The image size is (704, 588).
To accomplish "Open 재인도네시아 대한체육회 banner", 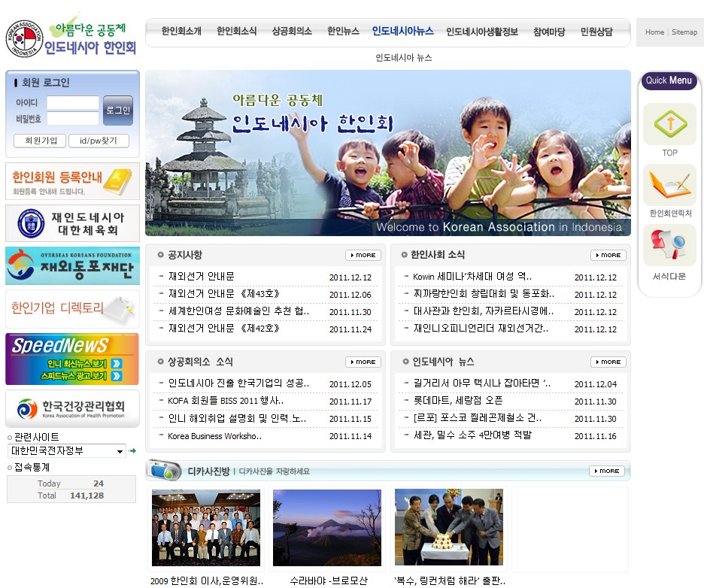I will [x=72, y=223].
